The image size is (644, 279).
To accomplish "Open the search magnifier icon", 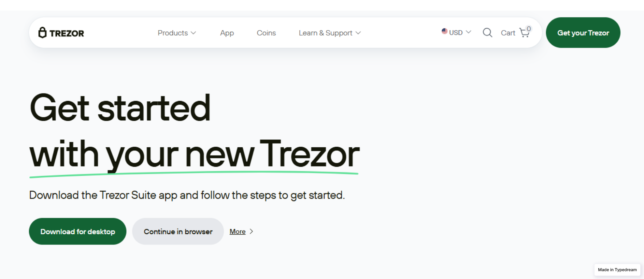I will pos(487,33).
